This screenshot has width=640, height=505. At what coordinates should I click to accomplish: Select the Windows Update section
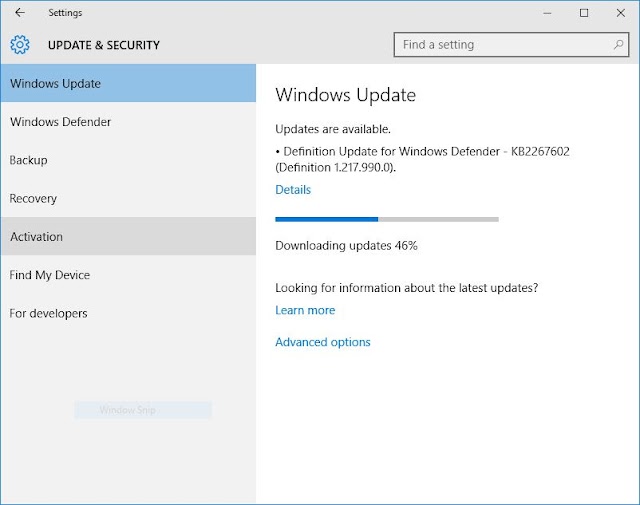(128, 83)
